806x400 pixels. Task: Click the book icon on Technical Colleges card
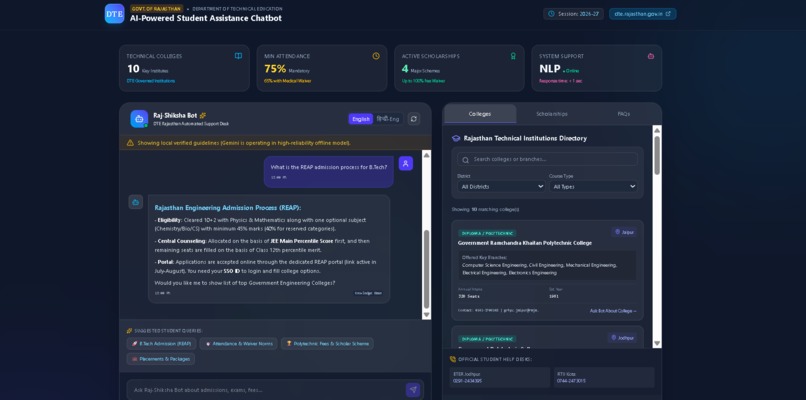pos(238,56)
